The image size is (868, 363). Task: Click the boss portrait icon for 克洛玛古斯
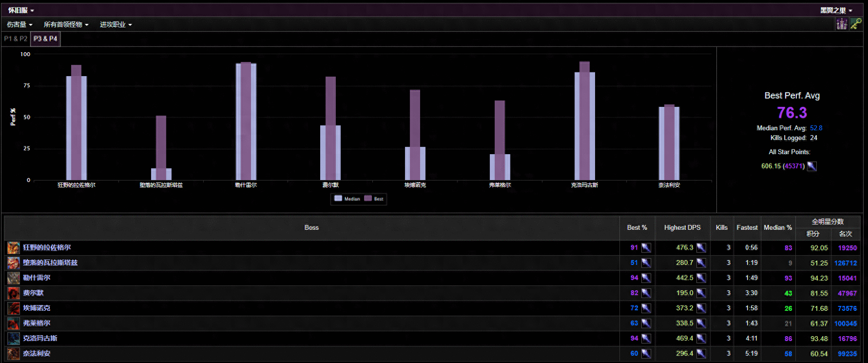click(x=13, y=339)
